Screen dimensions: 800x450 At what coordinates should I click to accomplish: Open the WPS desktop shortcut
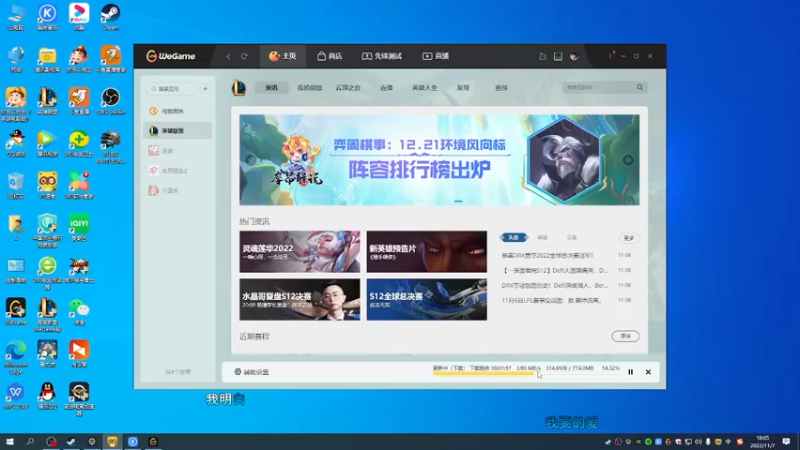click(16, 396)
